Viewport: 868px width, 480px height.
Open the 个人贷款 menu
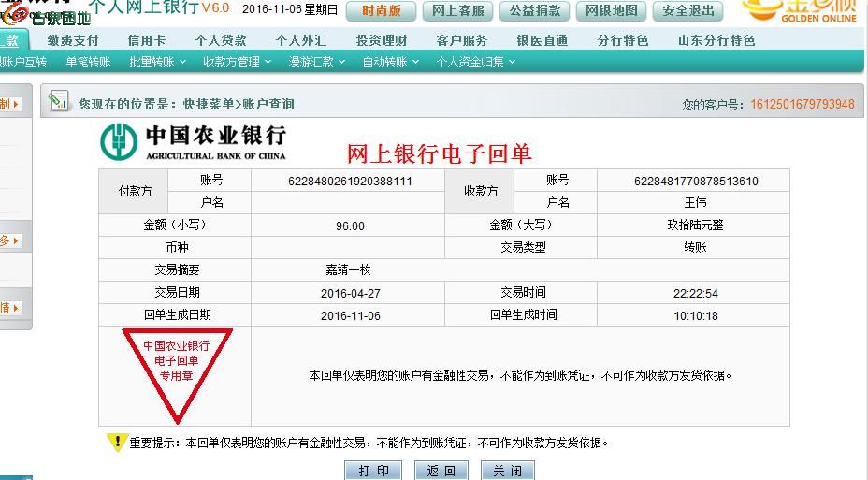(221, 40)
